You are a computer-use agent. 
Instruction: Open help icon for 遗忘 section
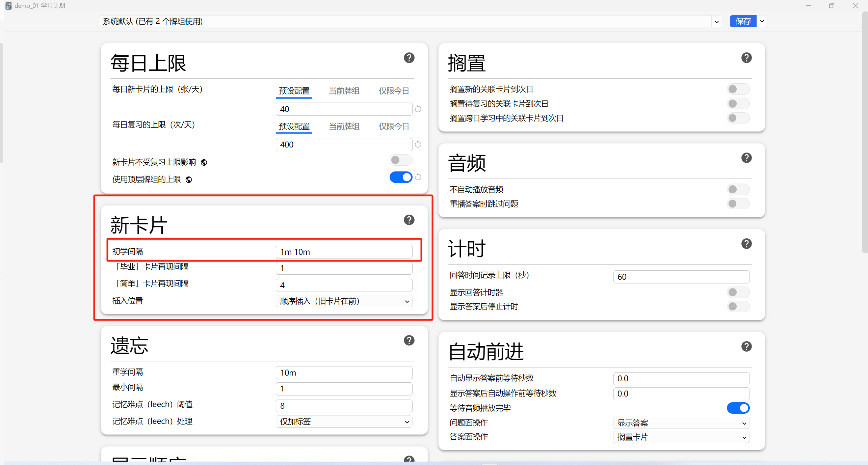(x=409, y=340)
